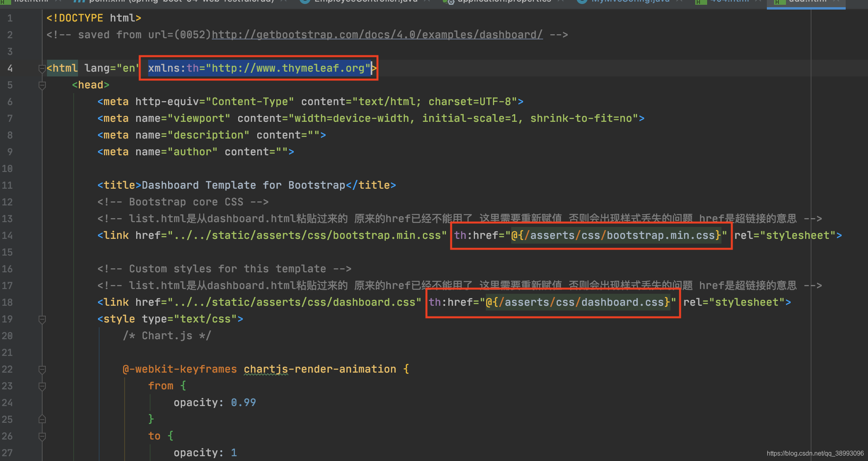The width and height of the screenshot is (868, 461).
Task: Click the /* Chart.js */ comment
Action: click(x=167, y=336)
